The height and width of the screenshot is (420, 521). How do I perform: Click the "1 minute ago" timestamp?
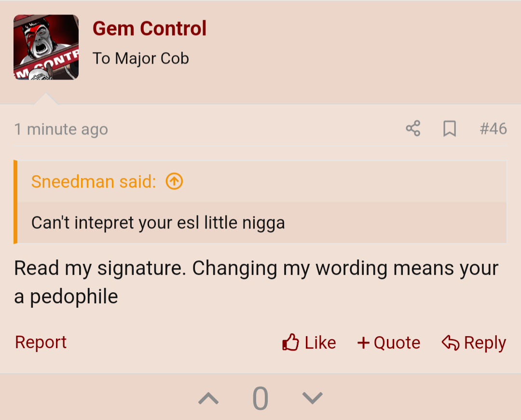[x=61, y=129]
